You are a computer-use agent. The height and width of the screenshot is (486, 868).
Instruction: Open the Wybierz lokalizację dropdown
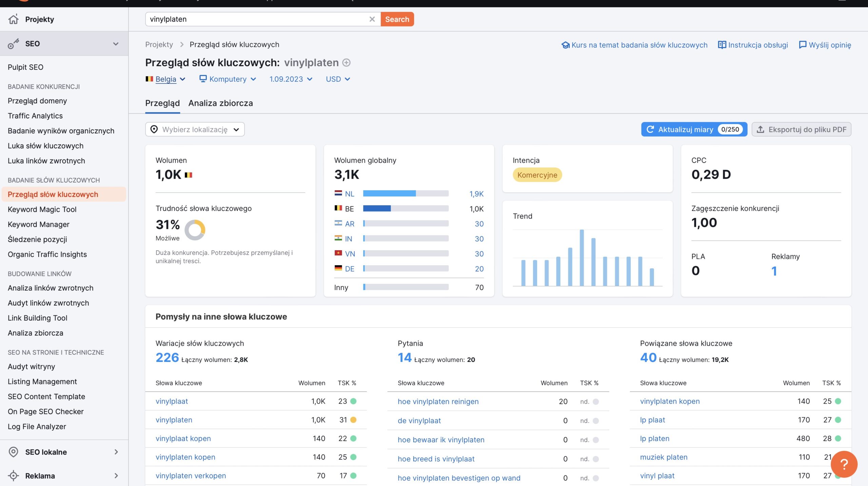click(x=195, y=130)
